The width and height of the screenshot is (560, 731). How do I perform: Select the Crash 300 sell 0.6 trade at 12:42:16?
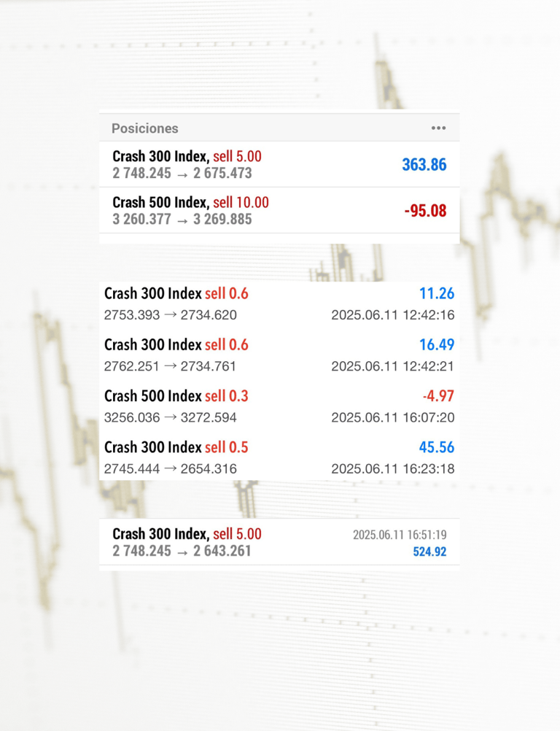(279, 304)
